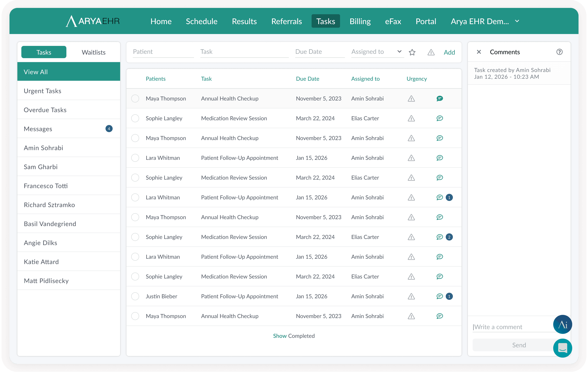Open the Schedule page
The image size is (588, 375).
tap(202, 21)
